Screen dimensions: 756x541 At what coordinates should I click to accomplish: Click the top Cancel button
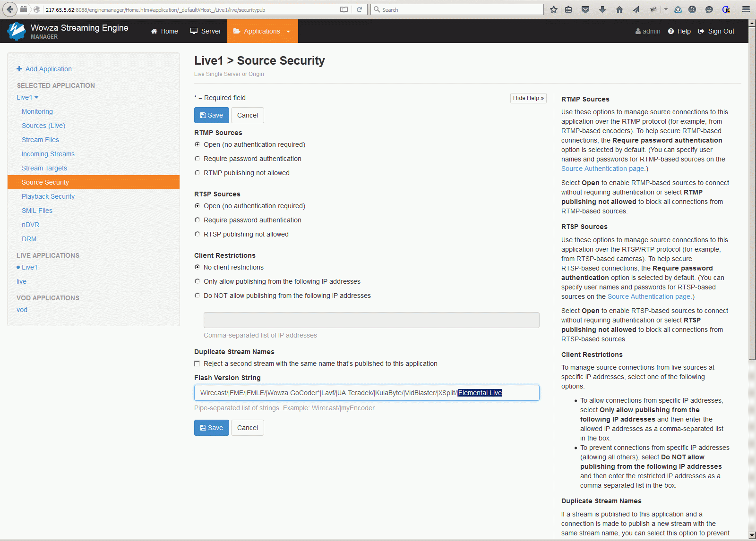click(248, 115)
